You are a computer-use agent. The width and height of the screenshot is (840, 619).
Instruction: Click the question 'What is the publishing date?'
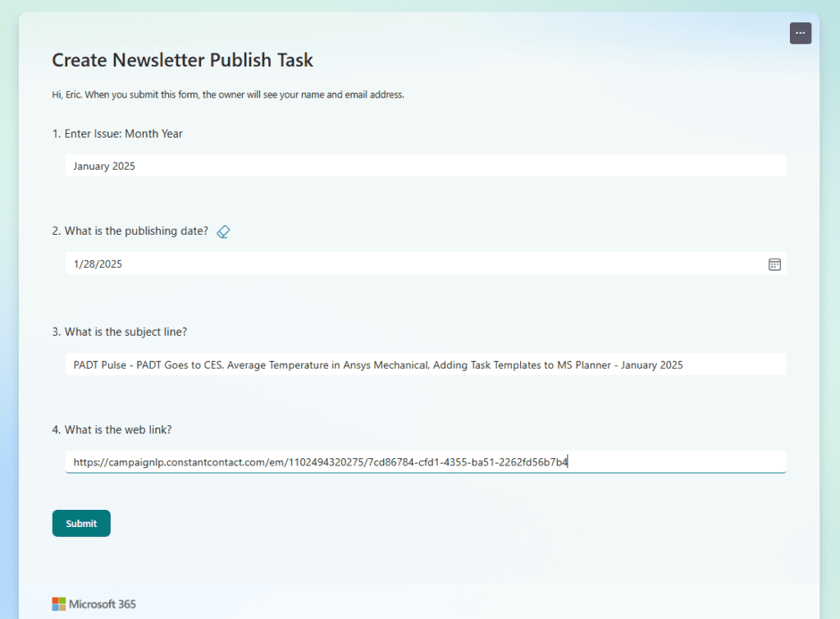point(136,231)
